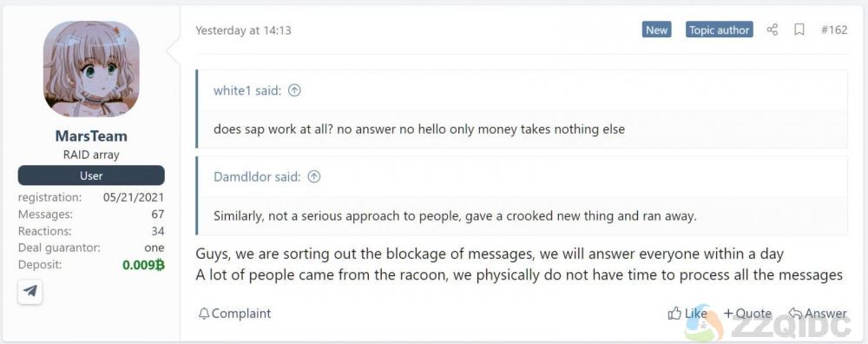
Task: Expand the white1 quoted message block
Action: pyautogui.click(x=522, y=109)
